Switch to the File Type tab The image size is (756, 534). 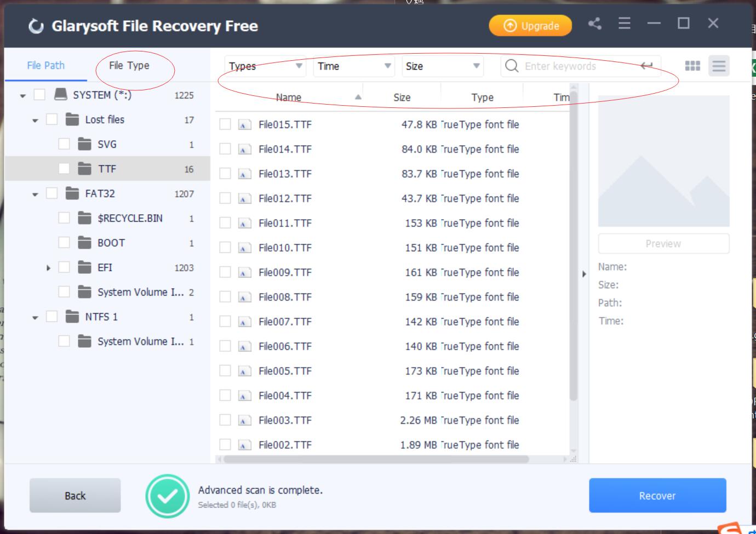click(129, 65)
